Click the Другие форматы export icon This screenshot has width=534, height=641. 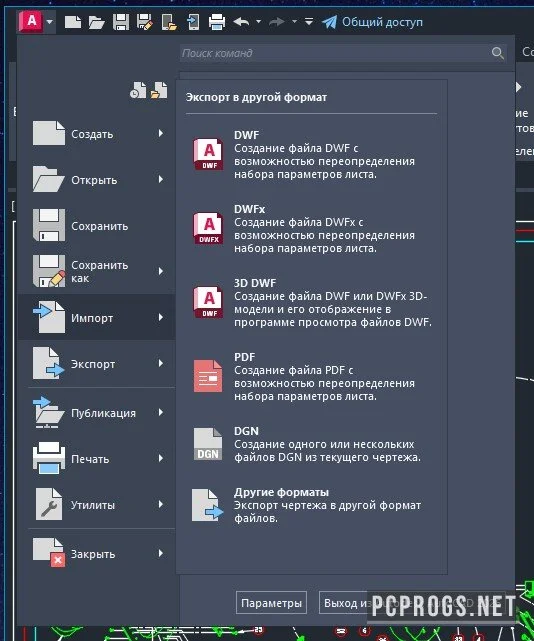[x=208, y=505]
